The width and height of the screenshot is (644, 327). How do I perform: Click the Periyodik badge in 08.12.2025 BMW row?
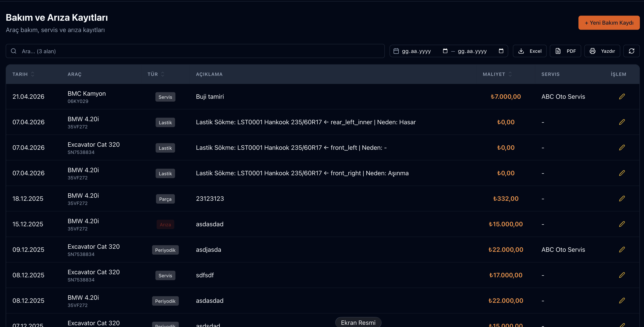click(x=165, y=301)
